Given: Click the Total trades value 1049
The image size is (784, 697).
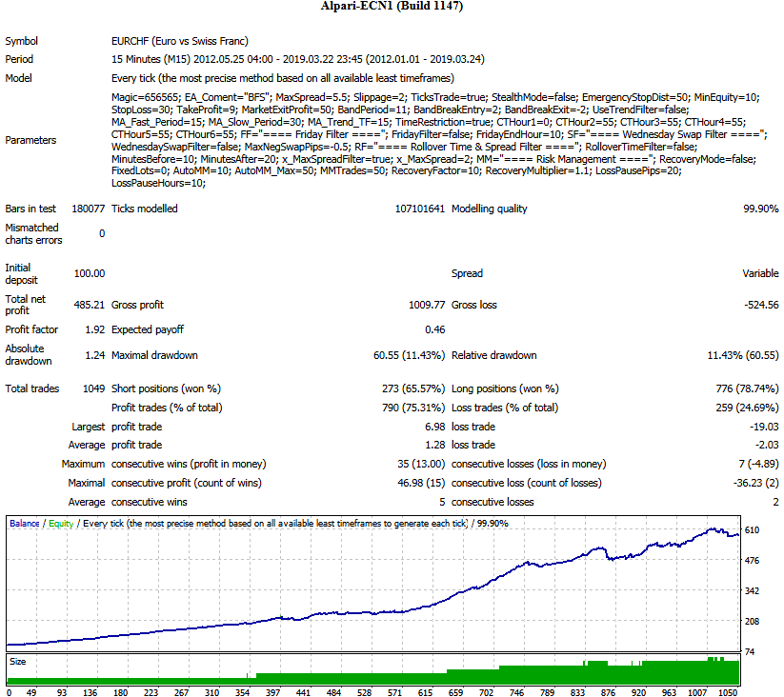Looking at the screenshot, I should coord(93,388).
